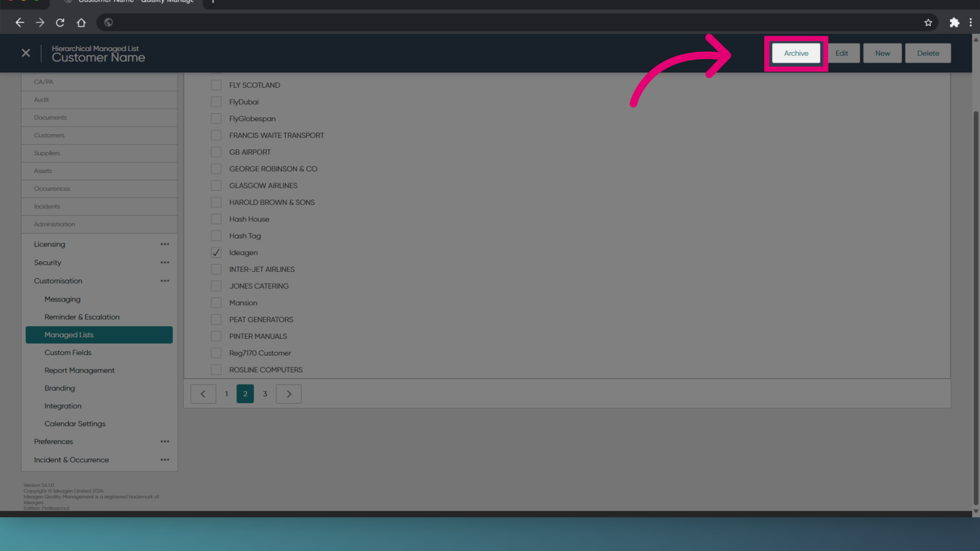Go to page 1
The image size is (980, 551).
pos(227,394)
